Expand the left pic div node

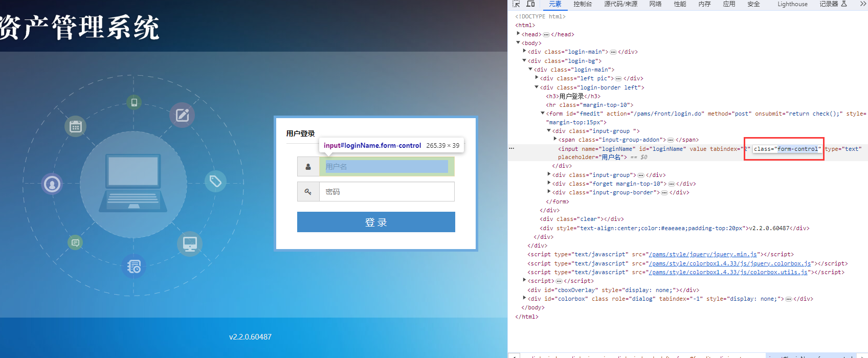[x=537, y=78]
